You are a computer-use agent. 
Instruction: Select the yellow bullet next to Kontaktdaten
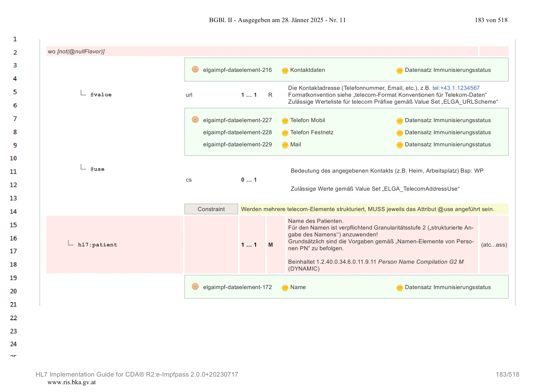coord(285,70)
